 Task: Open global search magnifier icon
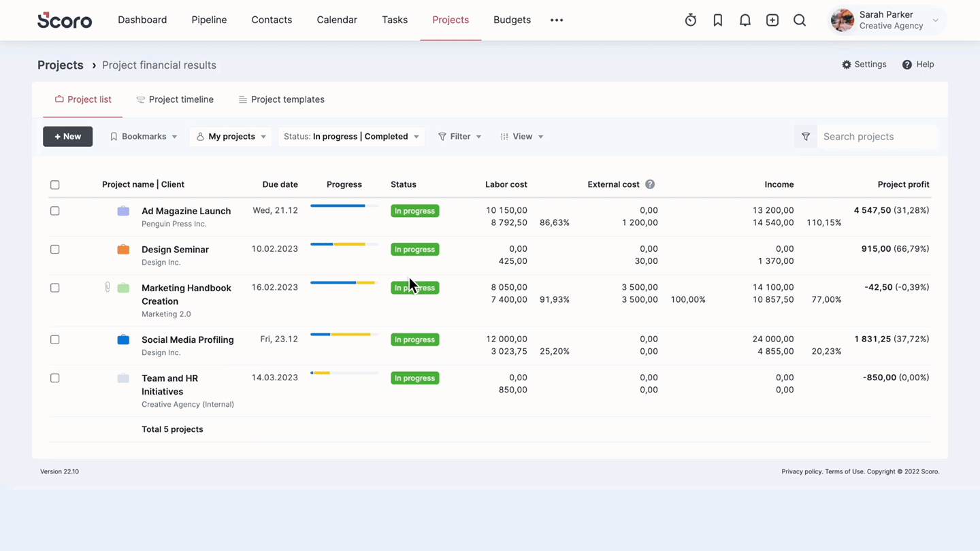(x=800, y=20)
